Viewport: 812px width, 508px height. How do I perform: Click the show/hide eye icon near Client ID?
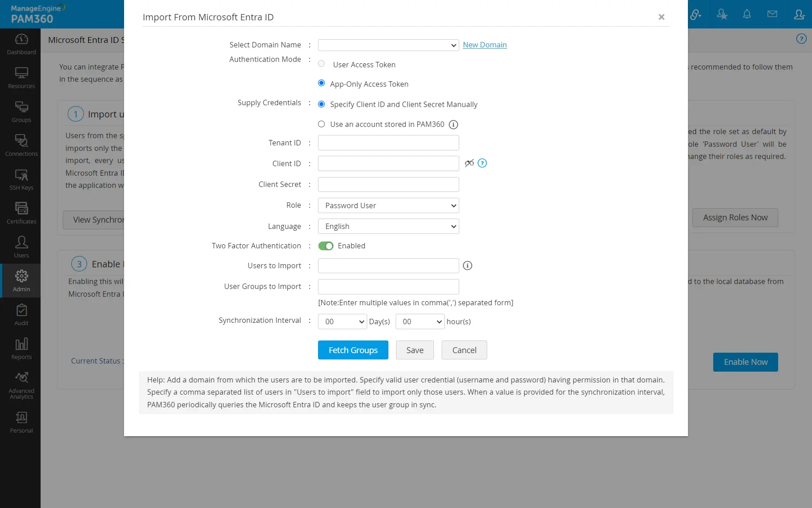(469, 163)
